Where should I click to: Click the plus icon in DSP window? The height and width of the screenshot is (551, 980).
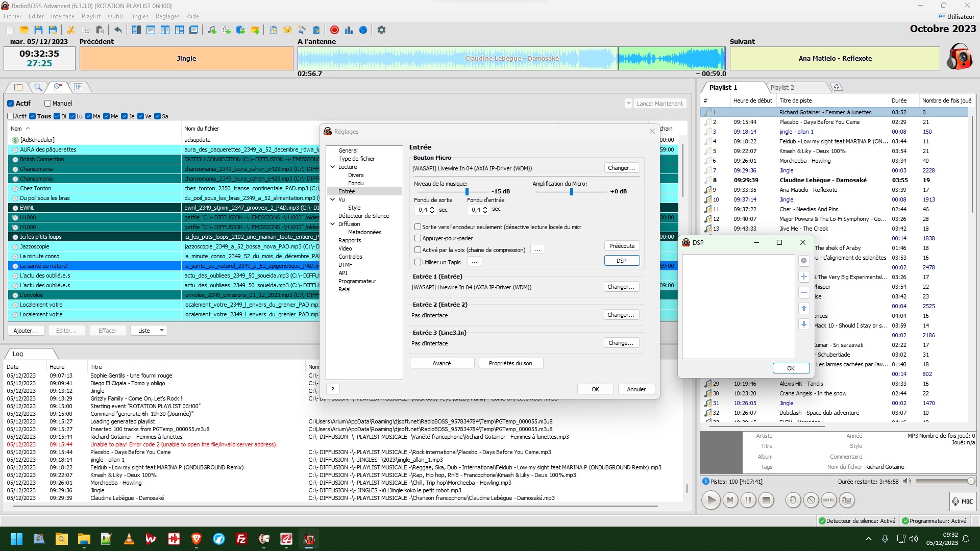click(x=804, y=277)
